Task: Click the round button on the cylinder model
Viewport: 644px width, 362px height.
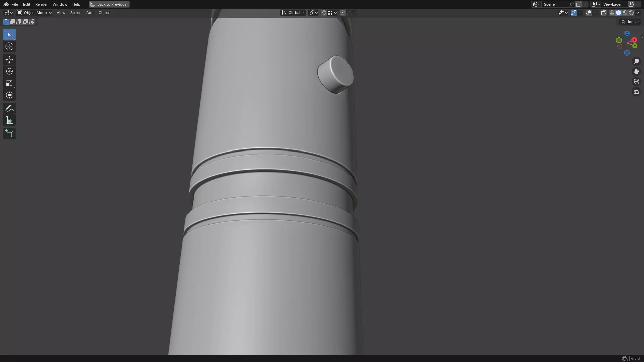Action: point(335,74)
